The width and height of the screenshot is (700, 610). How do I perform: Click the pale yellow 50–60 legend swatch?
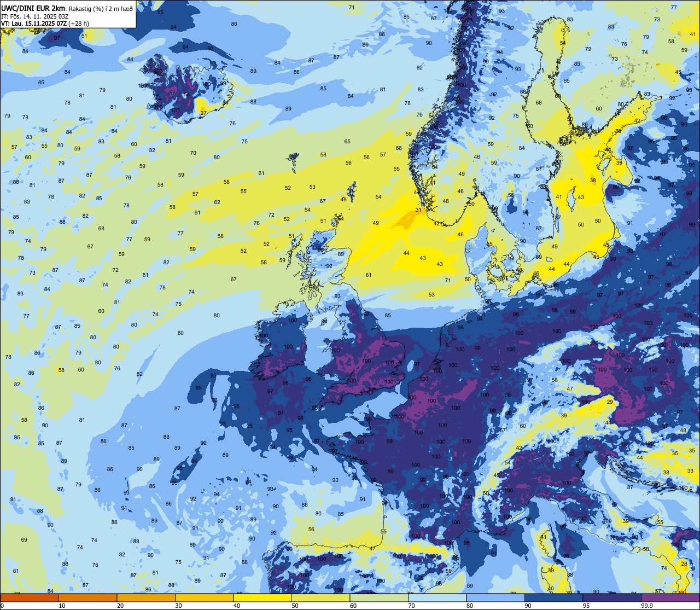(x=320, y=597)
